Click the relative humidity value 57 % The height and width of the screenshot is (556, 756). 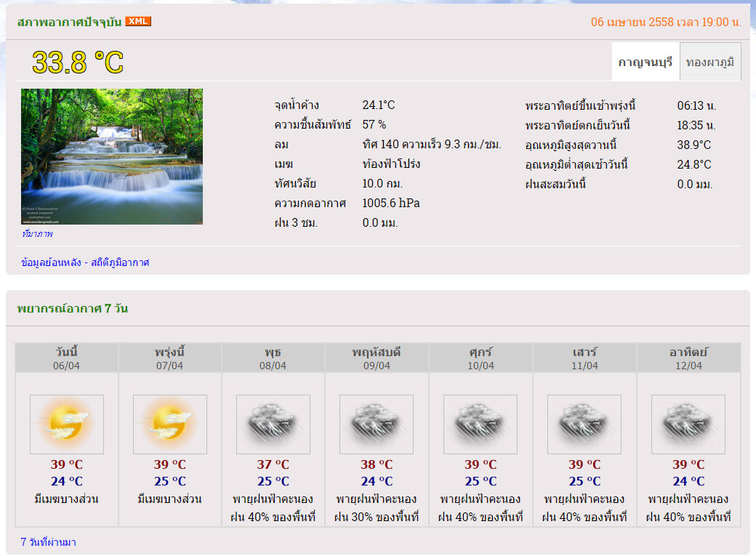(374, 124)
